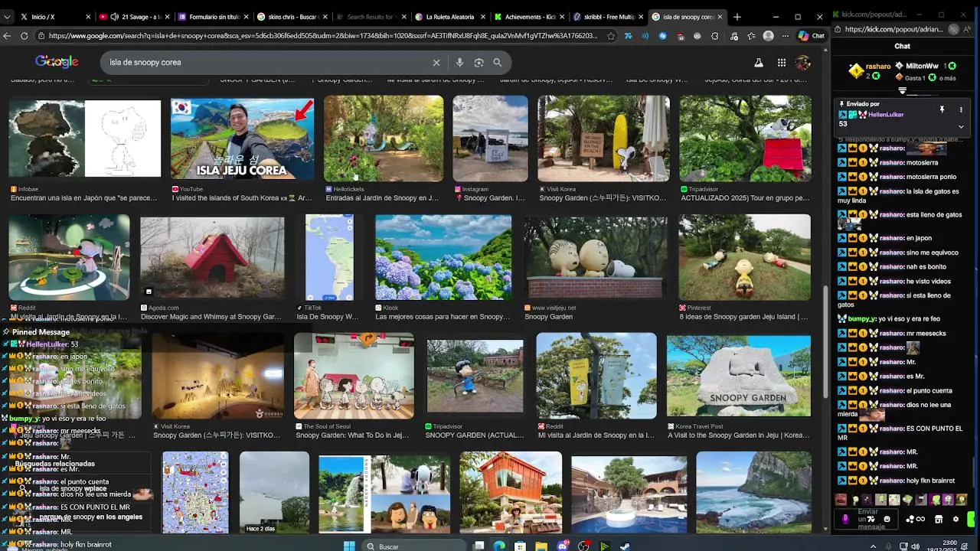Show hidden system tray icons
The height and width of the screenshot is (551, 980).
click(x=874, y=546)
